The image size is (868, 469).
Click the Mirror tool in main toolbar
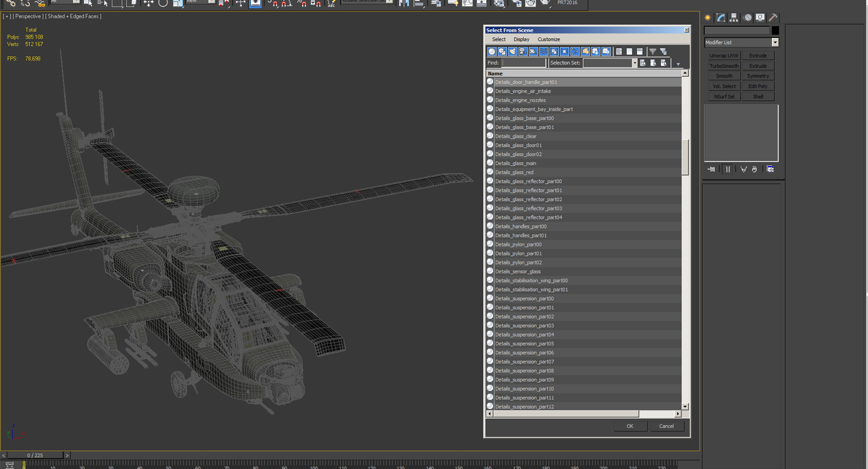(x=404, y=4)
